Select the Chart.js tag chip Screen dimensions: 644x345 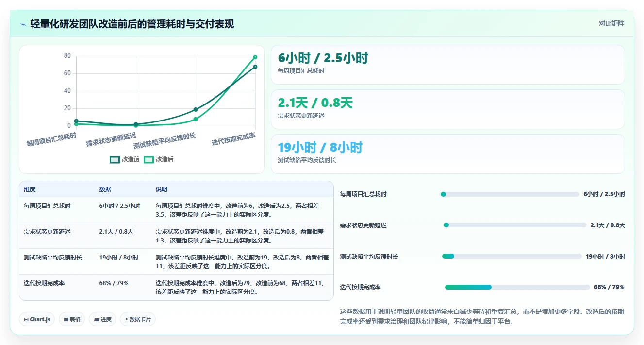click(x=37, y=319)
